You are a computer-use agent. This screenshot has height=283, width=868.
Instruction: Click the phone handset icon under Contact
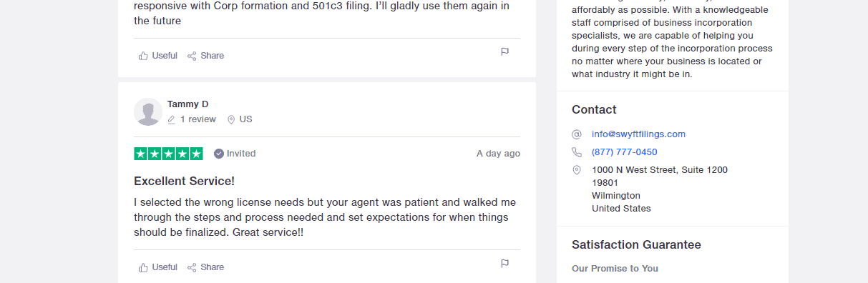pyautogui.click(x=577, y=152)
